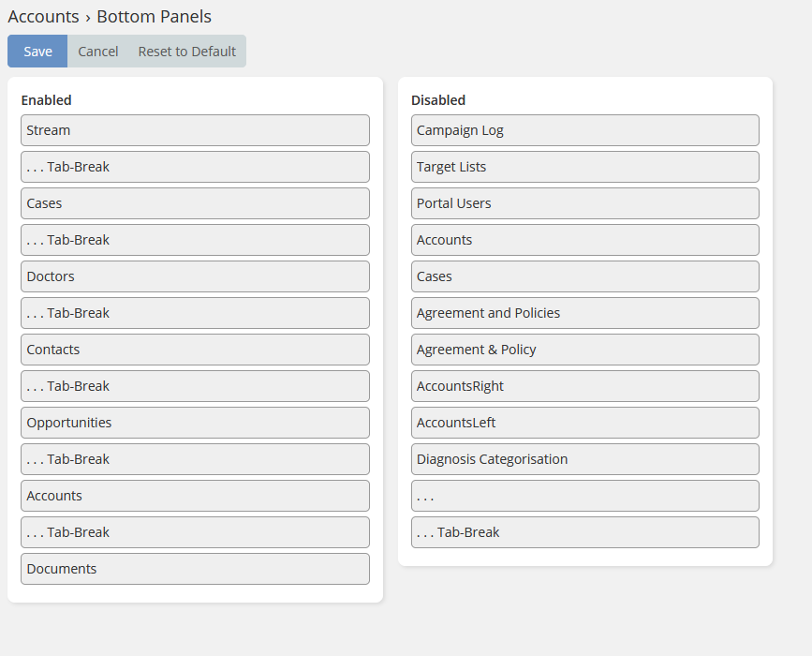The image size is (812, 656).
Task: Select the Opportunities panel item
Action: (195, 423)
